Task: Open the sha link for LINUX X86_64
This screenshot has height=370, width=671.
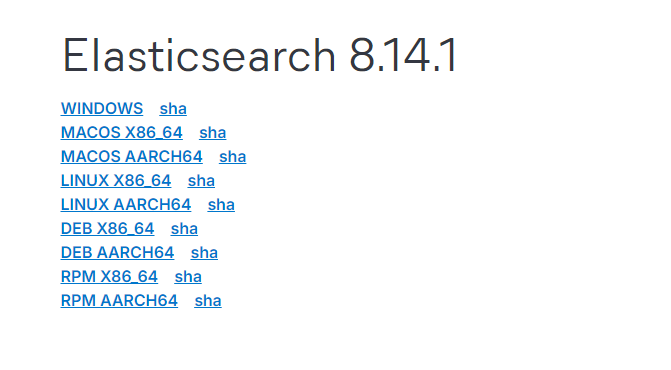Action: [201, 181]
